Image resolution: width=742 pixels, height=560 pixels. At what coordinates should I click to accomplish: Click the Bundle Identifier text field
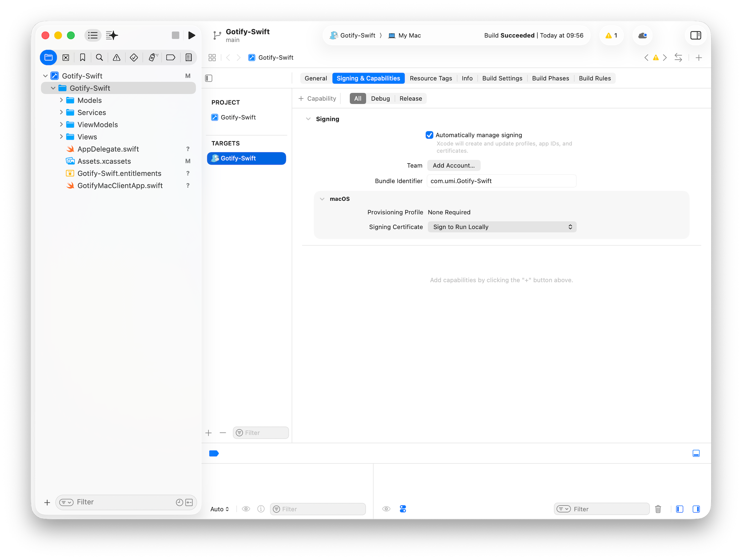tap(501, 181)
